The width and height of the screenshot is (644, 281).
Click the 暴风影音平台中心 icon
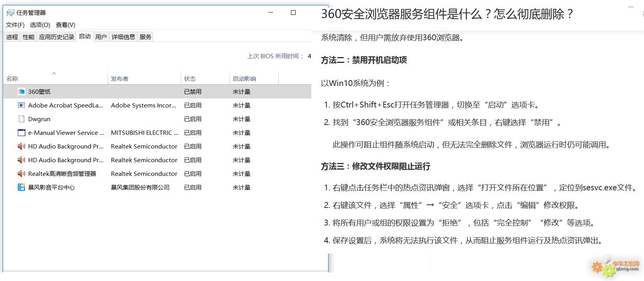point(21,188)
